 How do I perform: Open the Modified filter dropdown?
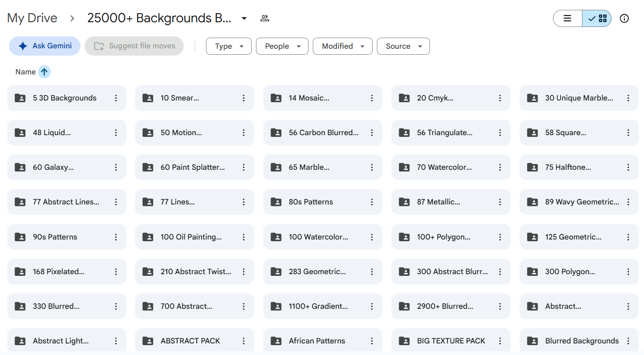(343, 46)
